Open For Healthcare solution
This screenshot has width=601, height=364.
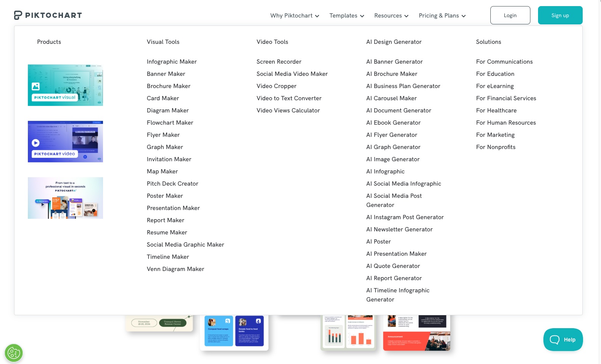pyautogui.click(x=496, y=111)
